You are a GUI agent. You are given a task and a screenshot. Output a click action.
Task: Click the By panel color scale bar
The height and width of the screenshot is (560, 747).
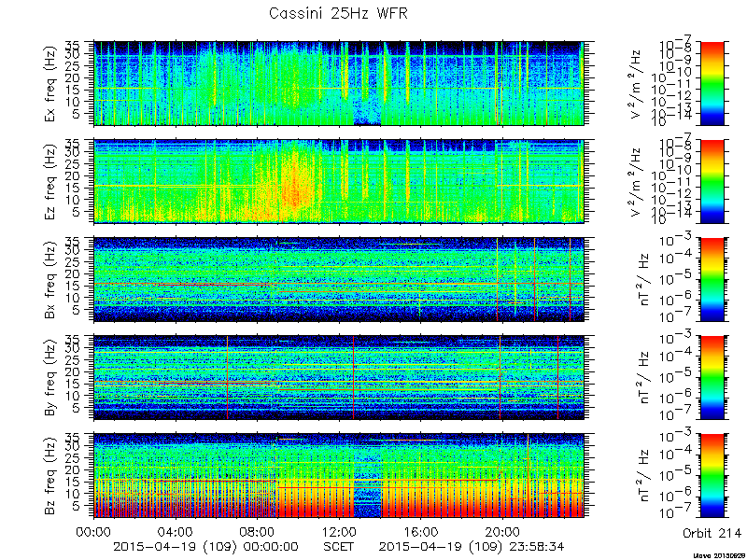coord(712,377)
